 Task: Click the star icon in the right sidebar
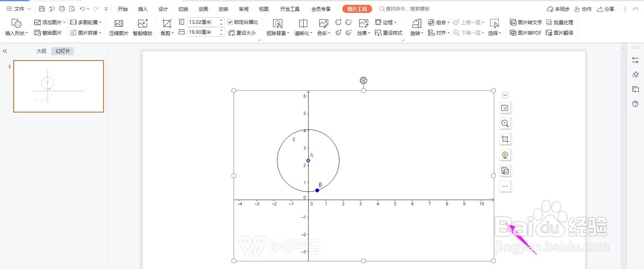click(636, 75)
